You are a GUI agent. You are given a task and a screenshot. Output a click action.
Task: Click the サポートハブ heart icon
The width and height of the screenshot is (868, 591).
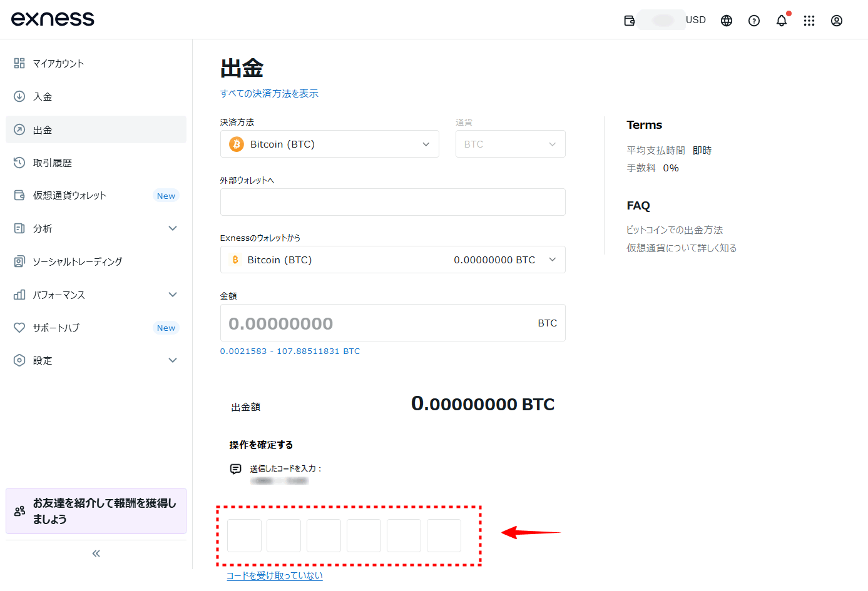point(19,328)
